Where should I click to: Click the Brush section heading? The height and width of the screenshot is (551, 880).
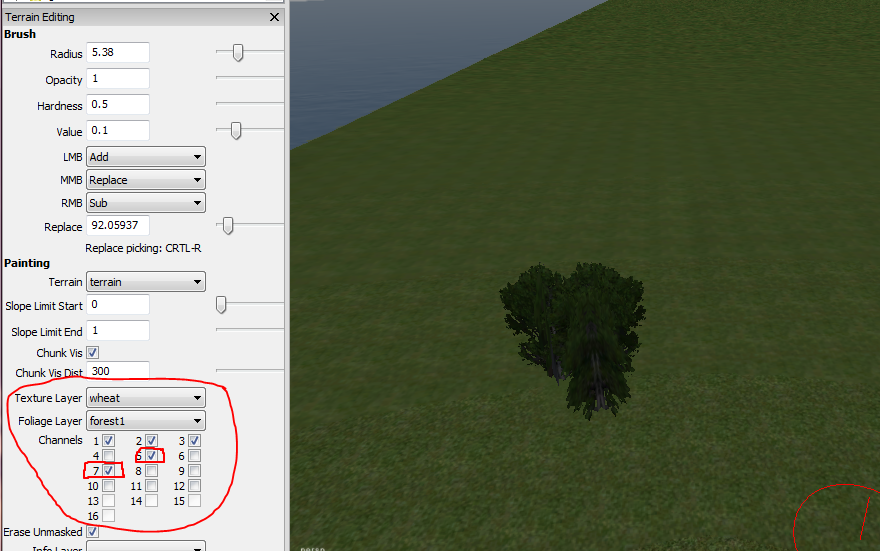(x=20, y=34)
